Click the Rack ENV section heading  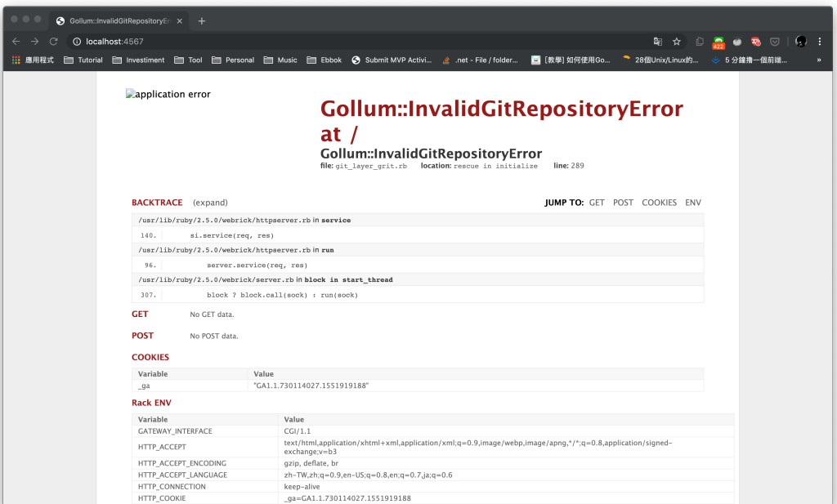151,403
